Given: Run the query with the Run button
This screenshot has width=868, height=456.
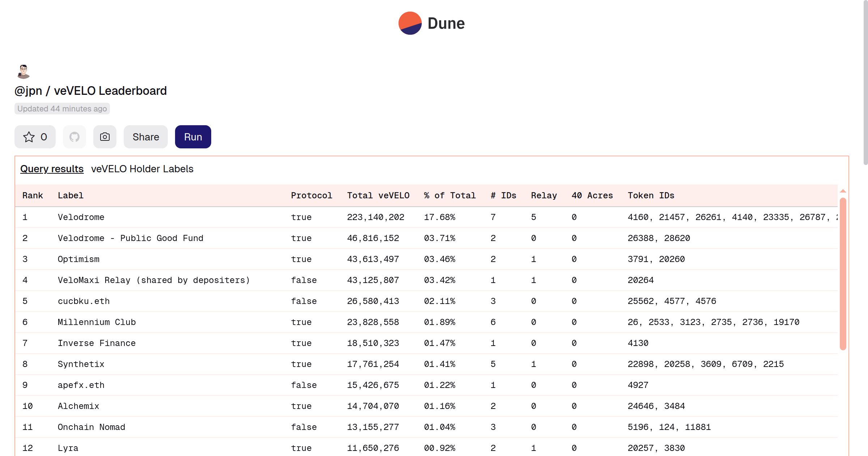Looking at the screenshot, I should tap(193, 137).
